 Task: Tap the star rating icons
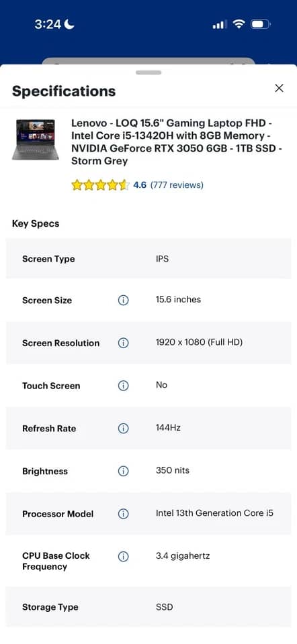(100, 185)
